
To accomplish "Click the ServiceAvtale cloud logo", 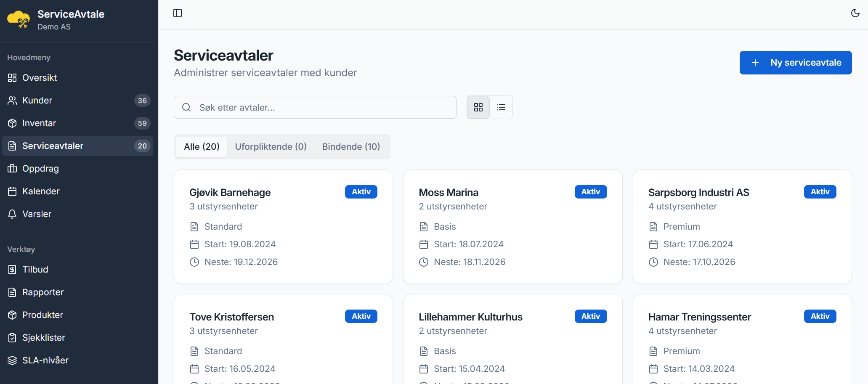I will point(19,20).
